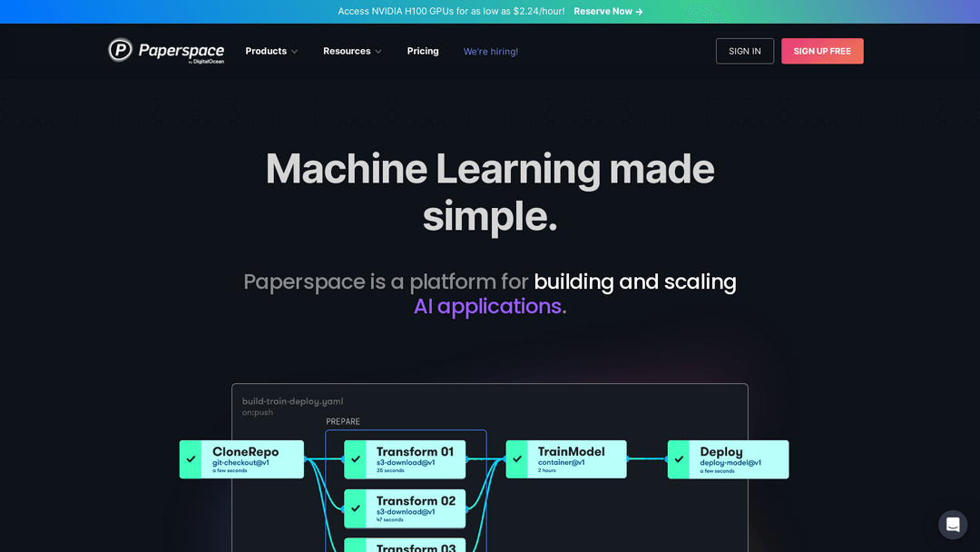980x552 pixels.
Task: Click the TrainModel checkmark icon
Action: click(517, 459)
